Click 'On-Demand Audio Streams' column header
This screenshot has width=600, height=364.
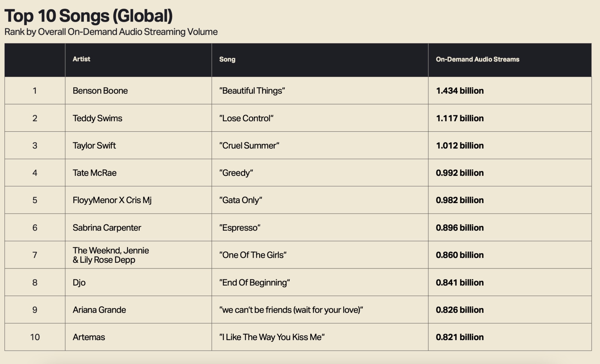[x=477, y=59]
